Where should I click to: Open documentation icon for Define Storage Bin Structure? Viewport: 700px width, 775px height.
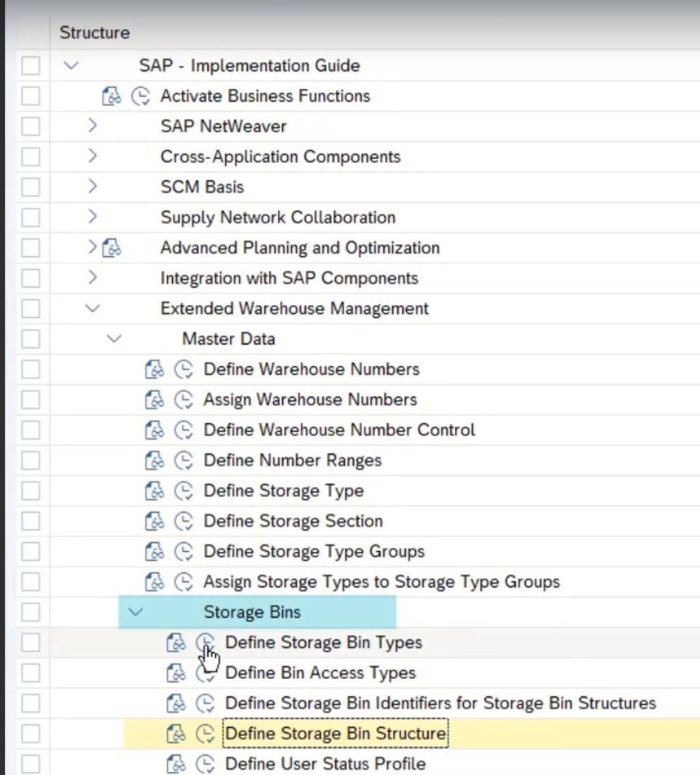tap(176, 733)
